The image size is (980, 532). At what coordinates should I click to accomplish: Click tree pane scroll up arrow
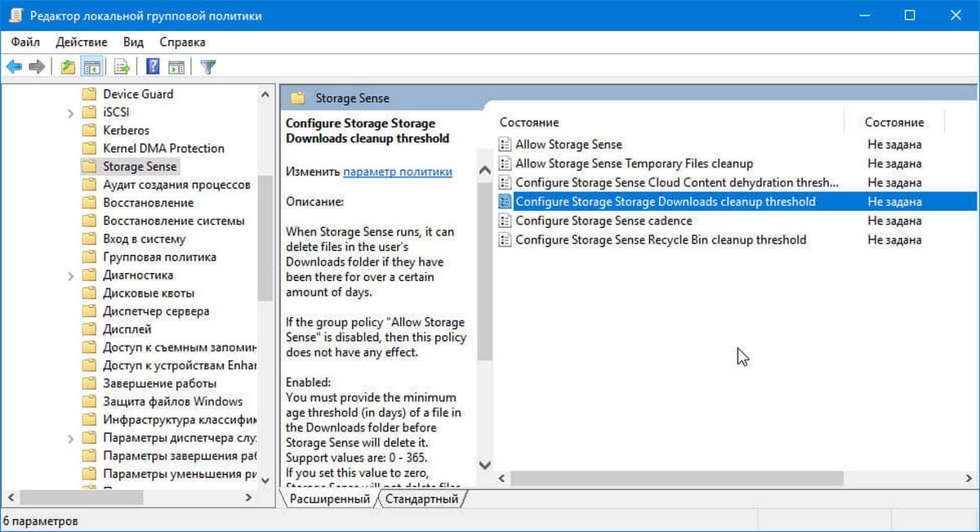pyautogui.click(x=265, y=95)
